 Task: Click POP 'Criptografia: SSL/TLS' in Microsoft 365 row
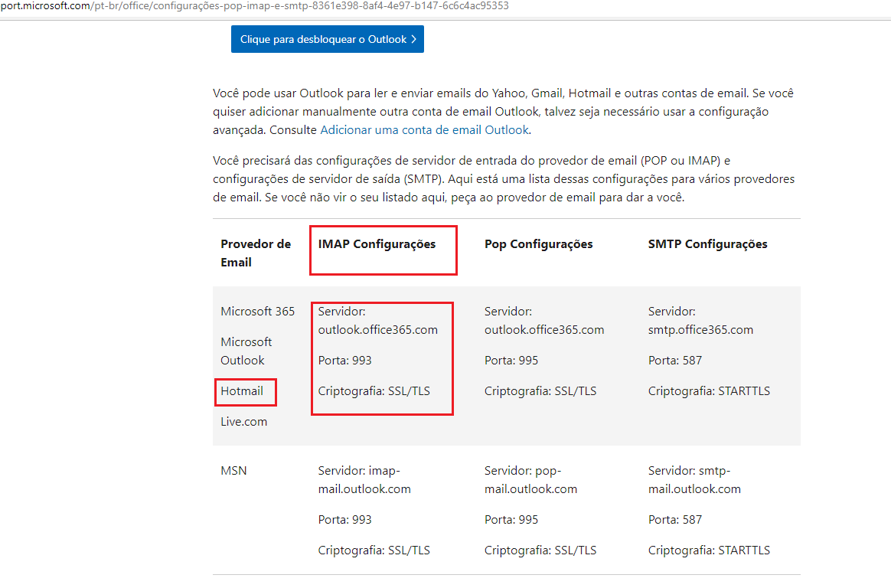click(540, 391)
